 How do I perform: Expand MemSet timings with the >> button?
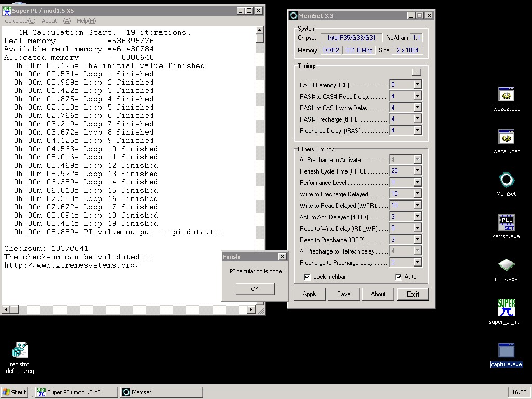[416, 72]
